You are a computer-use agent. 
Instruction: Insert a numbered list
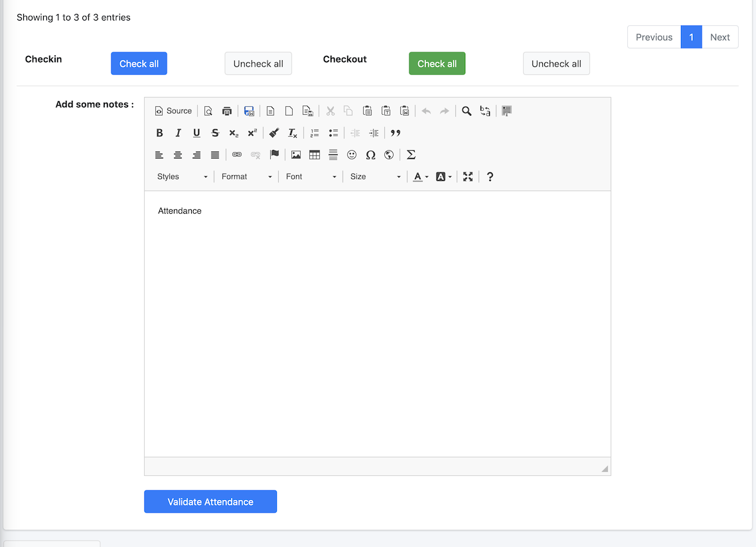click(x=315, y=133)
